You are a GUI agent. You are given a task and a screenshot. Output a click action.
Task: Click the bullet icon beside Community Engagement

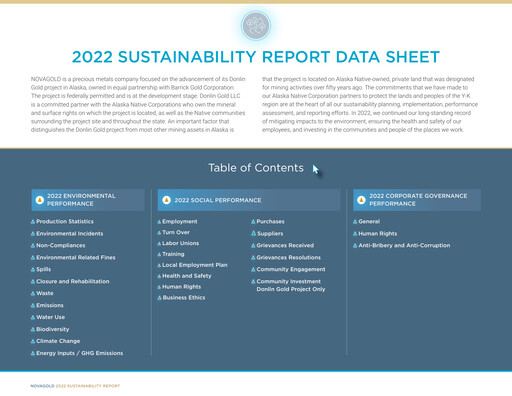click(253, 269)
